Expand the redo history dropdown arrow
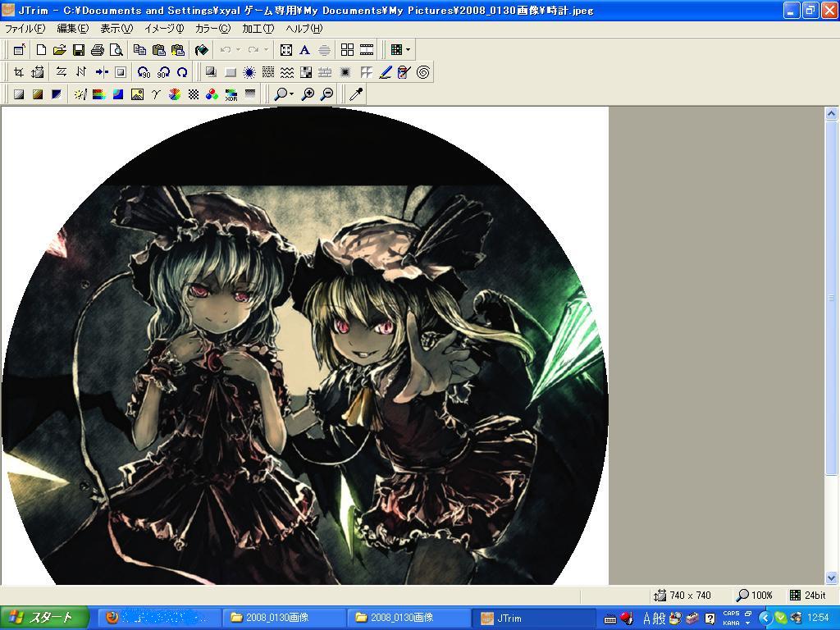Viewport: 840px width, 630px height. pyautogui.click(x=267, y=50)
